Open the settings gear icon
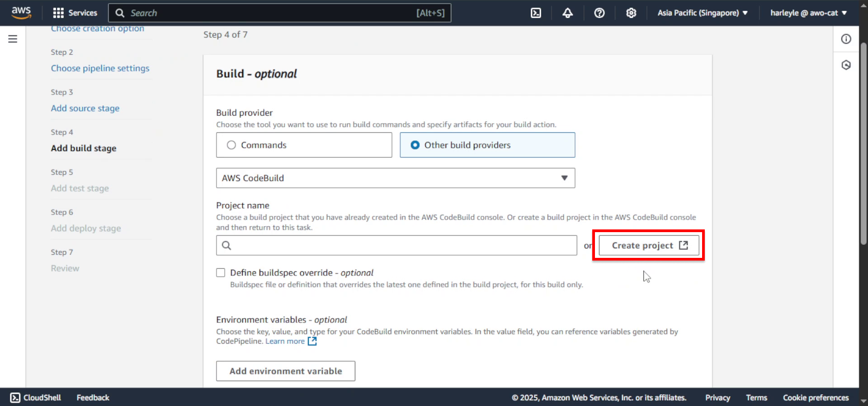The width and height of the screenshot is (868, 406). pos(631,13)
